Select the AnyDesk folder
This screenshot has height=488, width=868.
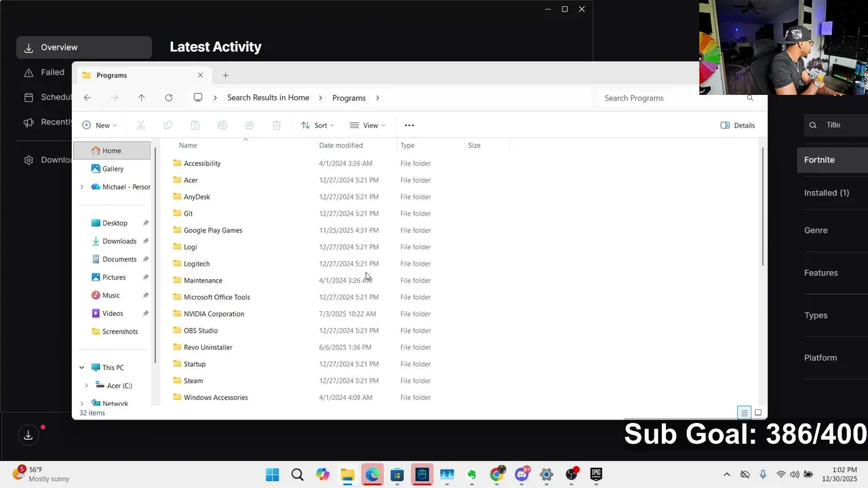tap(197, 197)
